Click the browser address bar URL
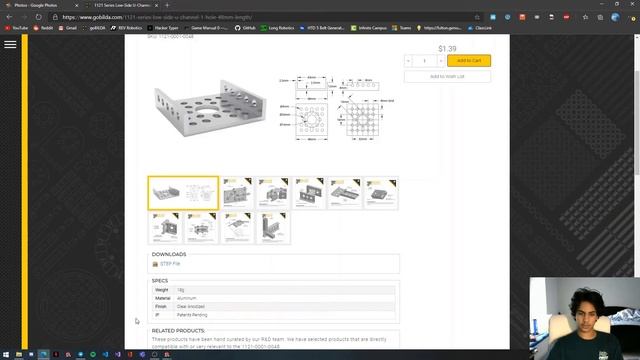Image resolution: width=640 pixels, height=360 pixels. pyautogui.click(x=157, y=17)
